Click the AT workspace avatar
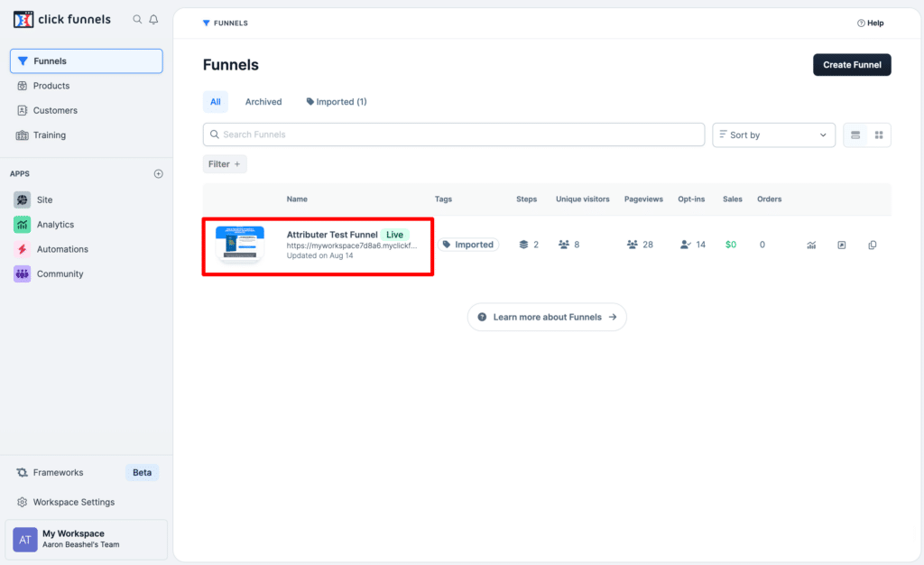The width and height of the screenshot is (924, 565). pos(24,540)
